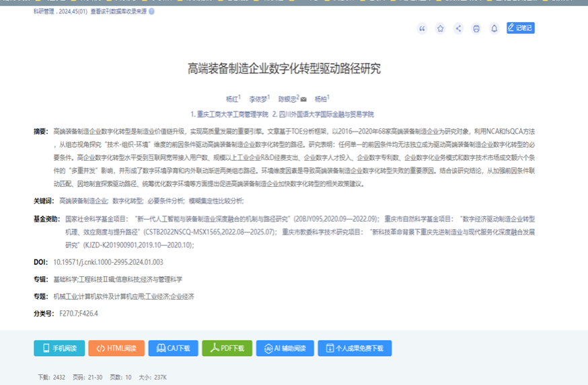Download the CAJ file via CAJ下载

(x=173, y=348)
